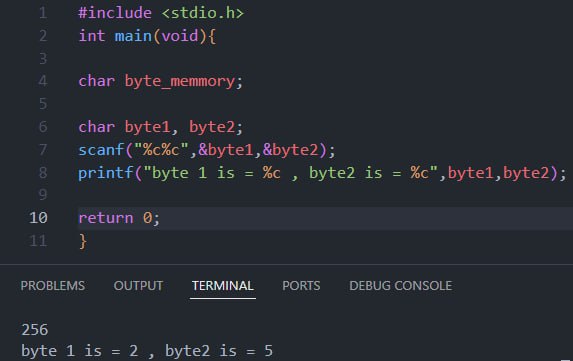Screen dimensions: 573x361
Task: Place cursor on the return 0 statement
Action: click(119, 218)
